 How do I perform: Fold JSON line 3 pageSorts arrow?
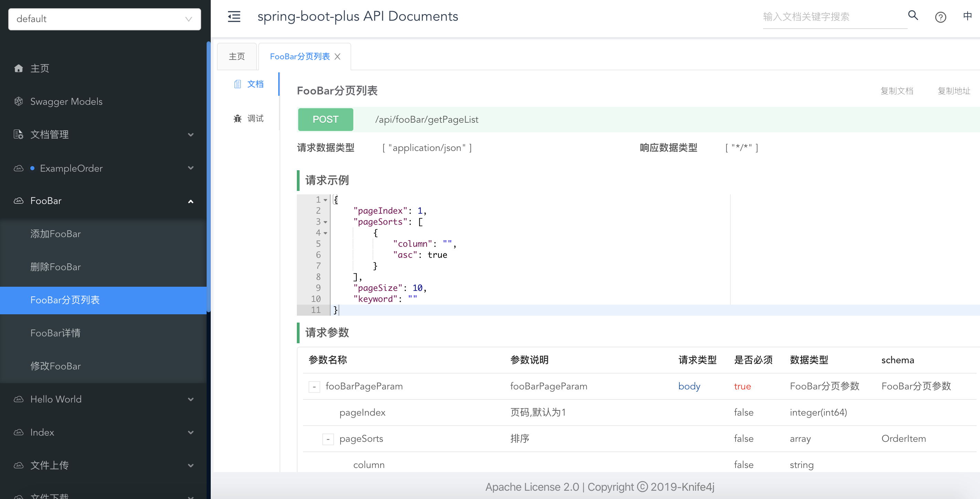325,222
